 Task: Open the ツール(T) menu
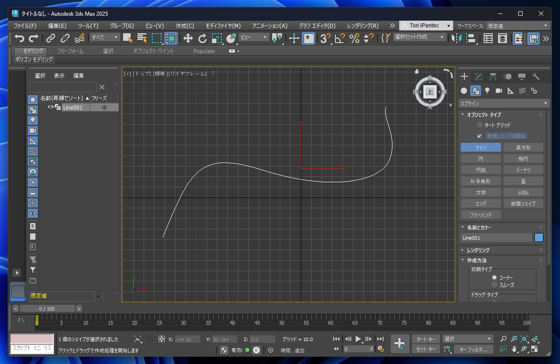click(x=88, y=26)
